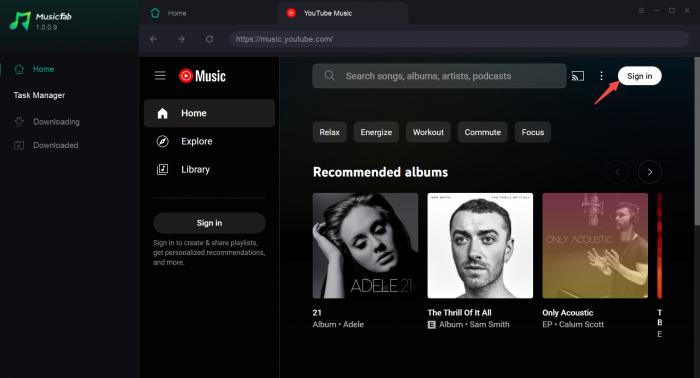Screen dimensions: 700x378
Task: Open the three-dot more options menu
Action: (601, 76)
